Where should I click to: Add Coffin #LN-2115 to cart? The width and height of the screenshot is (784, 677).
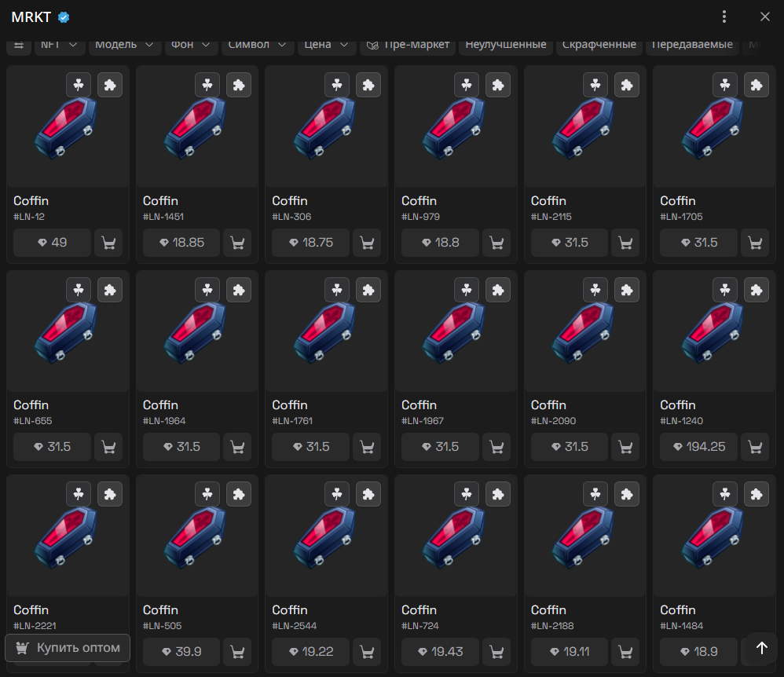(x=625, y=243)
